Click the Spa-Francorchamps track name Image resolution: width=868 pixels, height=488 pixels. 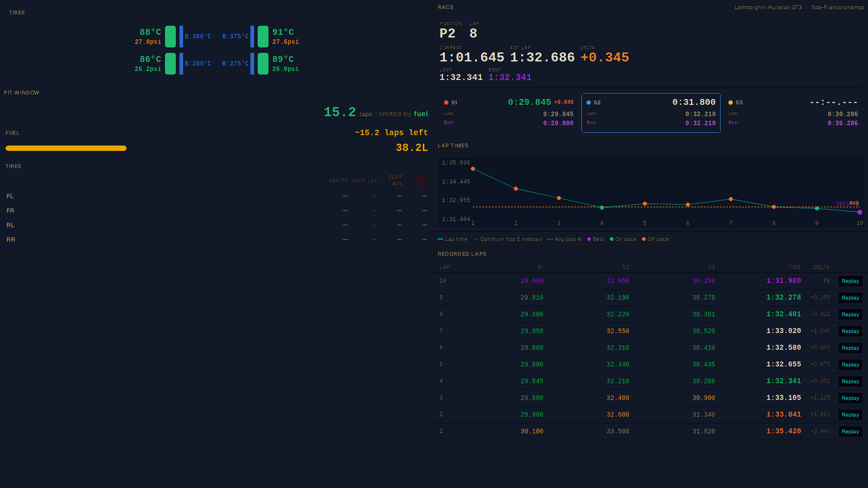pos(838,7)
